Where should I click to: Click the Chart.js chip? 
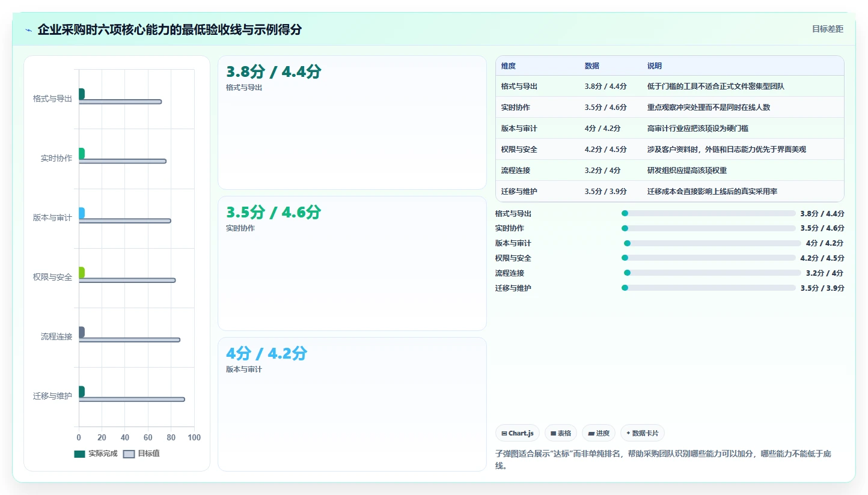tap(518, 433)
